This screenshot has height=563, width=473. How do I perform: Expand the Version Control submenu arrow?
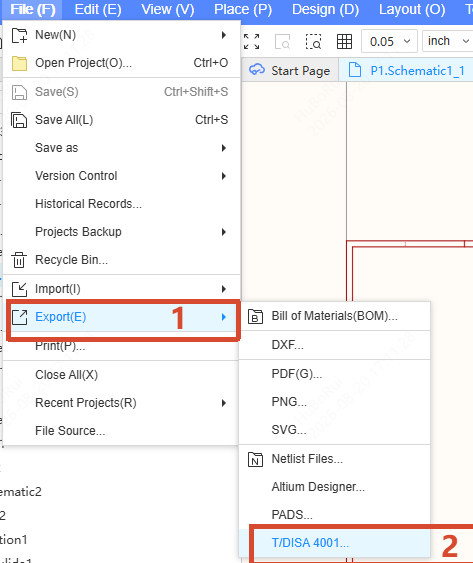224,176
